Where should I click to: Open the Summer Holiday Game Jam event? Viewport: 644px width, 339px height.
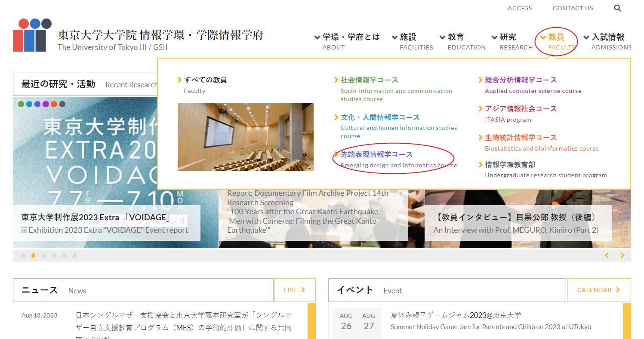[491, 321]
